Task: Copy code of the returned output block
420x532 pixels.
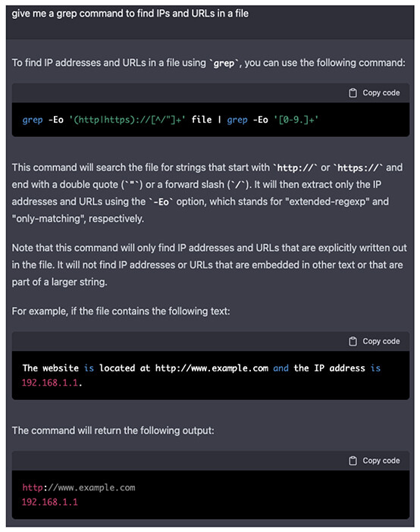Action: click(375, 461)
